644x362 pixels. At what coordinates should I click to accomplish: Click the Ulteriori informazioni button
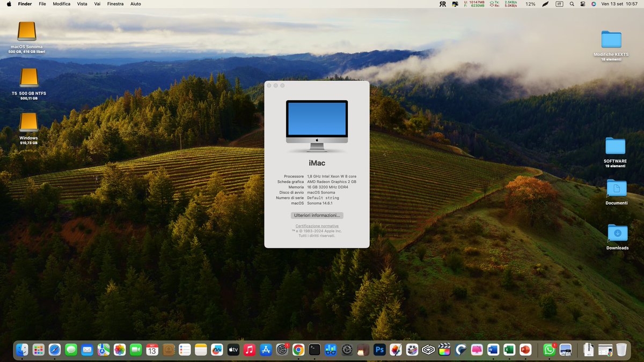317,215
